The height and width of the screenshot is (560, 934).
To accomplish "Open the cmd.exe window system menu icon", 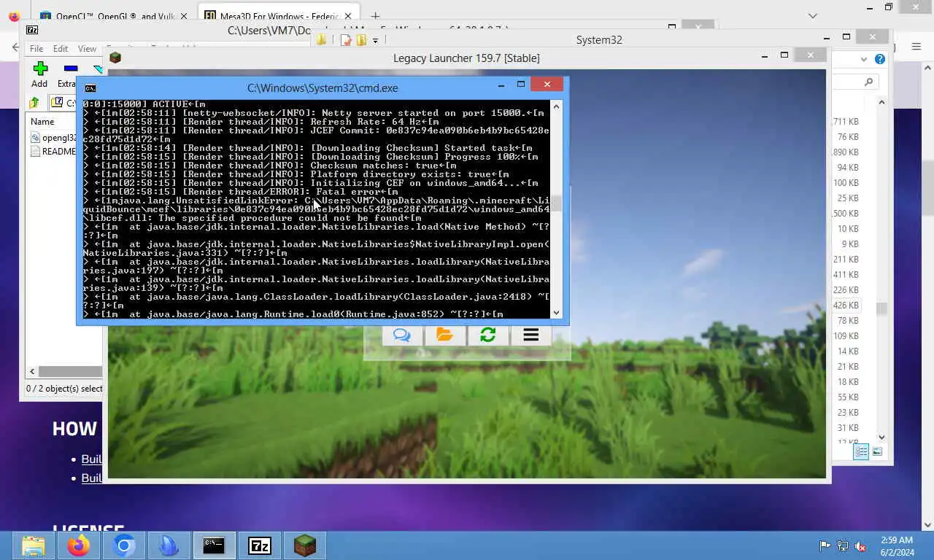I will [x=90, y=87].
